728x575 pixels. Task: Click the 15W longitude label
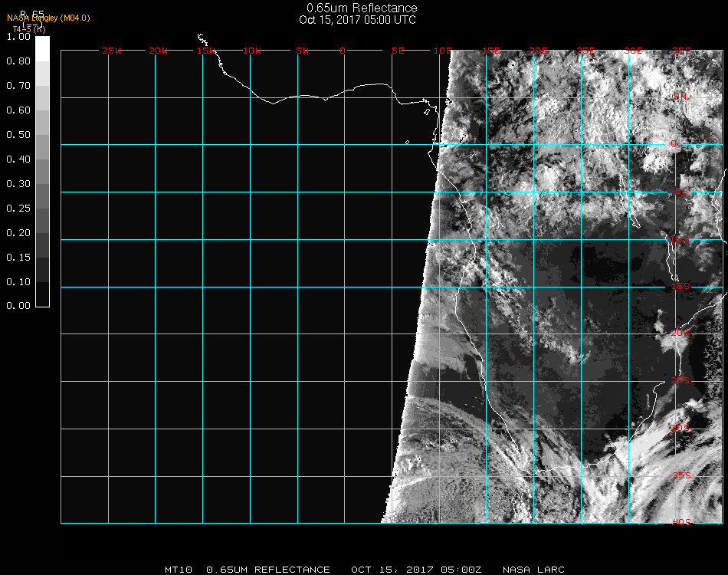[205, 51]
